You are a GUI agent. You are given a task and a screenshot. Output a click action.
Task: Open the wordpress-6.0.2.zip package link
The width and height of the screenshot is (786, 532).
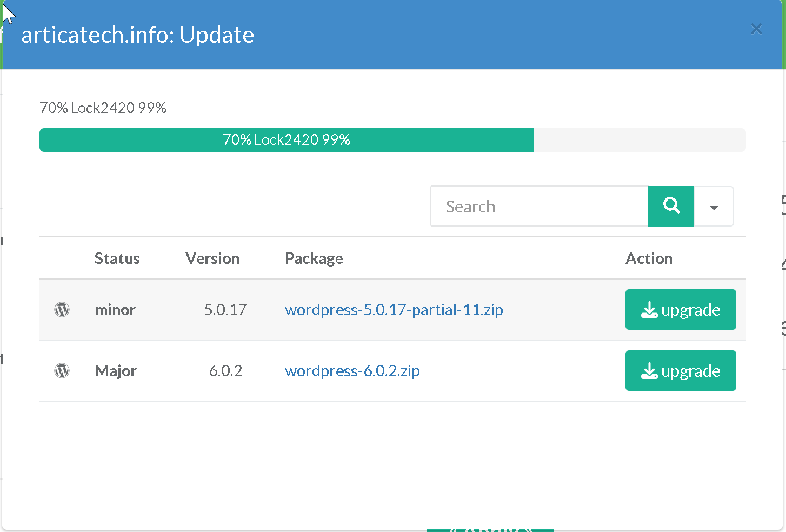point(352,371)
